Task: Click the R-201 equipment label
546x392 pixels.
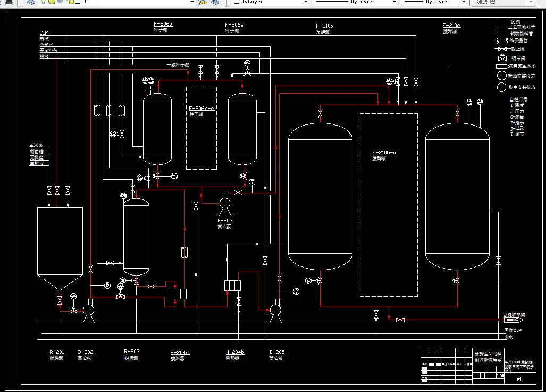Action: pos(57,352)
